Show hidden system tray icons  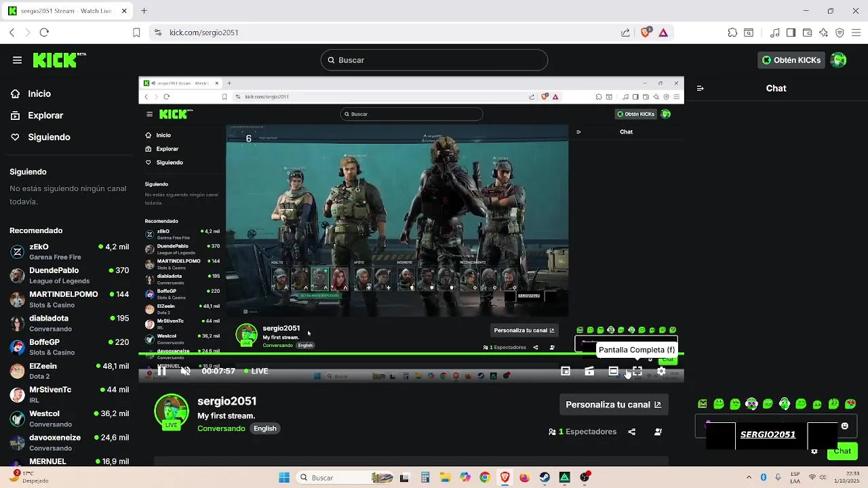coord(749,477)
